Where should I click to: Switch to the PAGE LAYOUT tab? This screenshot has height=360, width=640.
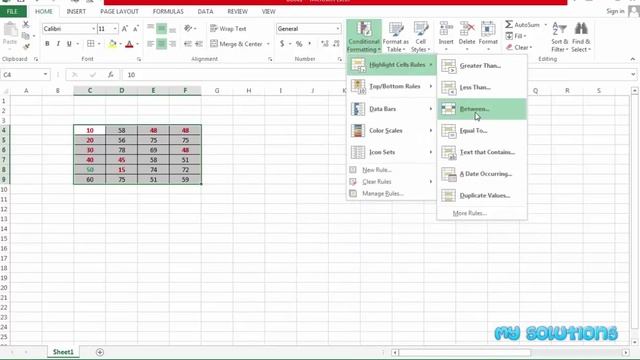[x=119, y=11]
